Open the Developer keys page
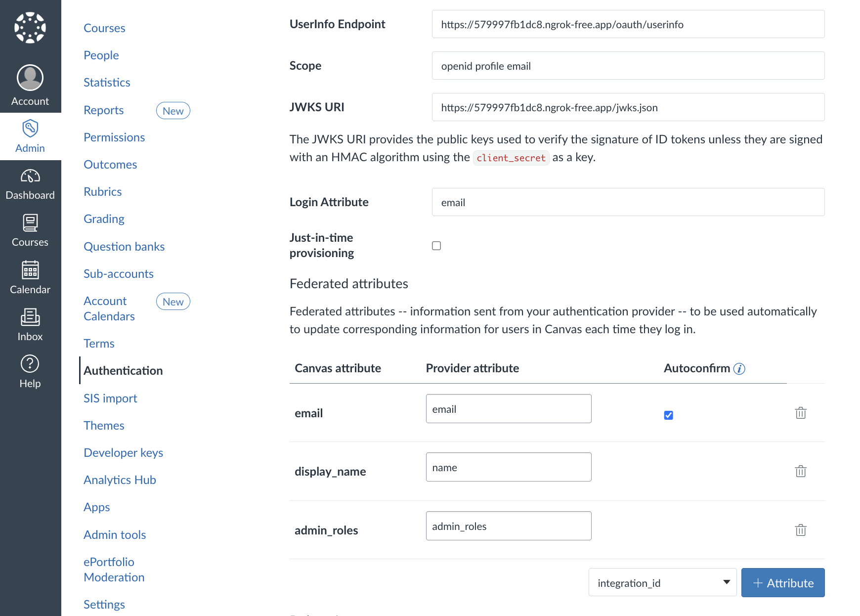860x616 pixels. [124, 452]
